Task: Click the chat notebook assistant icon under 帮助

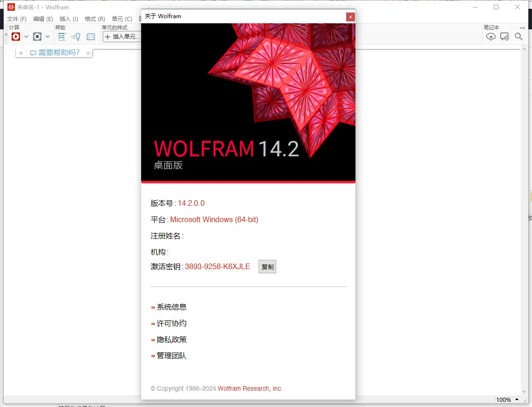Action: tap(61, 37)
